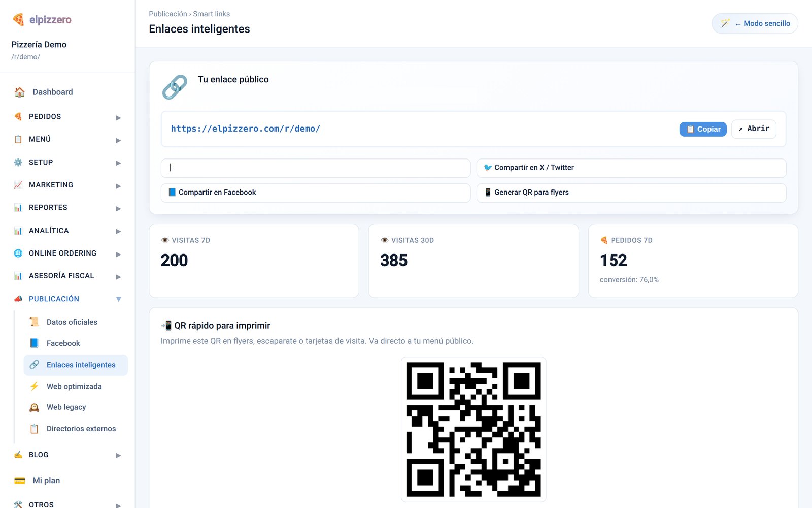812x508 pixels.
Task: Click the empty text field above Compartir en Facebook
Action: pos(316,168)
